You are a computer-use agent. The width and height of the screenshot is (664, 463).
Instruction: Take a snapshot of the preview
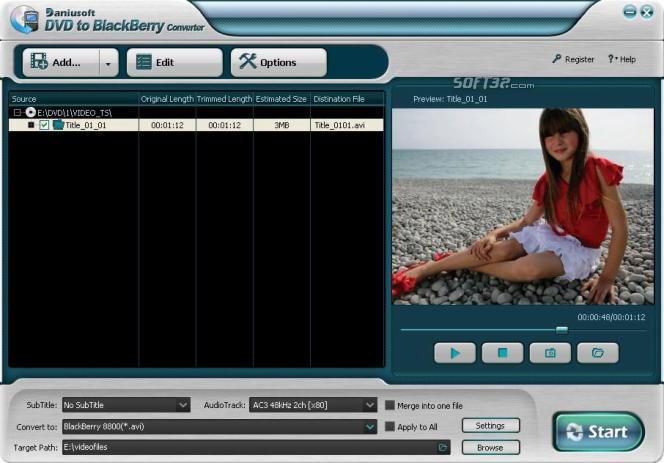point(550,353)
